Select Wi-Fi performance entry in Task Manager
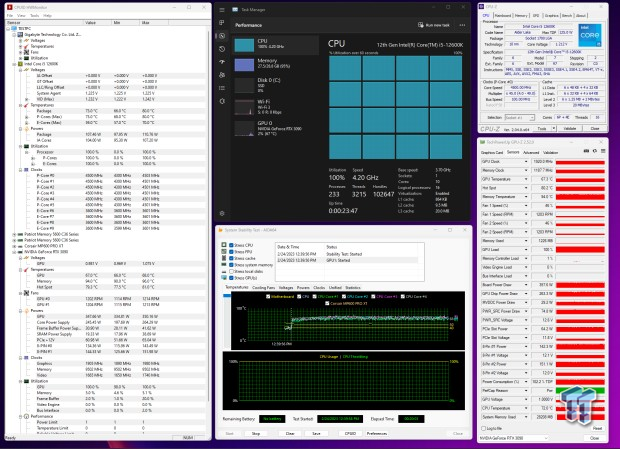The height and width of the screenshot is (449, 620). tap(276, 107)
